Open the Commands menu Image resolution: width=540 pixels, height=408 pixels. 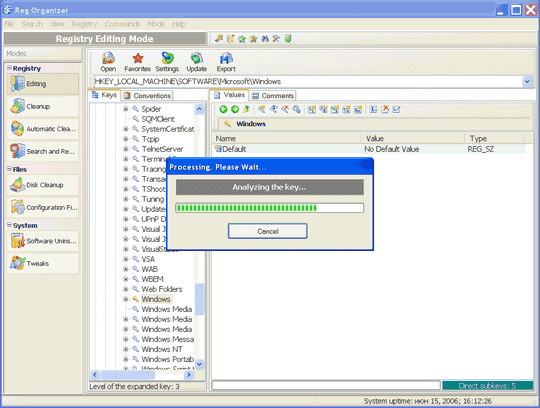tap(123, 24)
